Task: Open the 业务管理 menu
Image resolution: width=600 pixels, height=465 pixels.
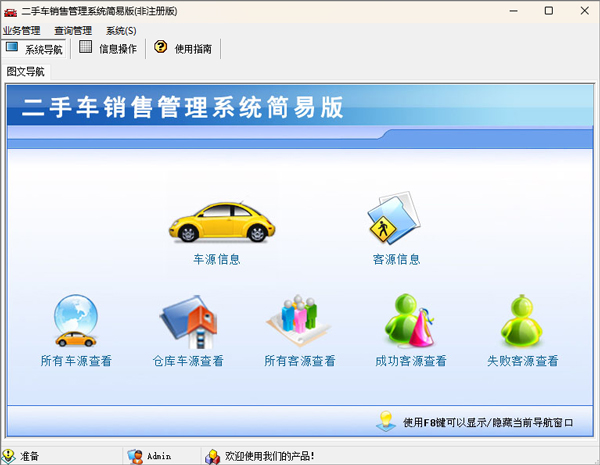Action: coord(21,31)
